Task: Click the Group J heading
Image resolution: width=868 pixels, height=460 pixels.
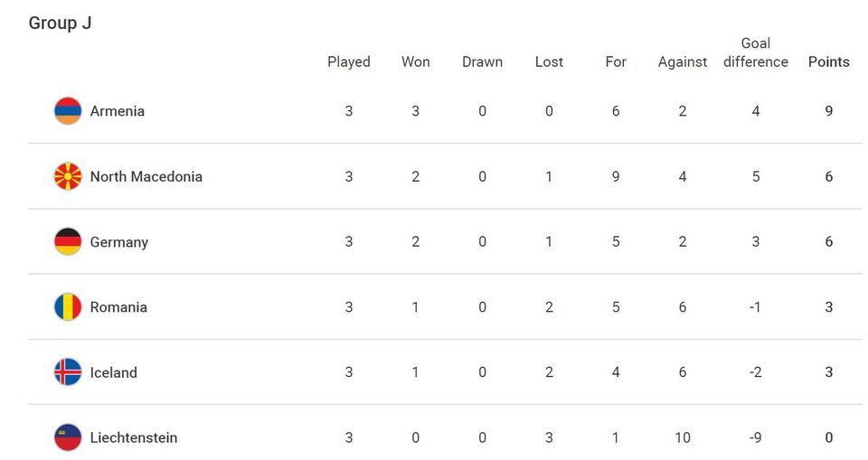Action: (60, 23)
